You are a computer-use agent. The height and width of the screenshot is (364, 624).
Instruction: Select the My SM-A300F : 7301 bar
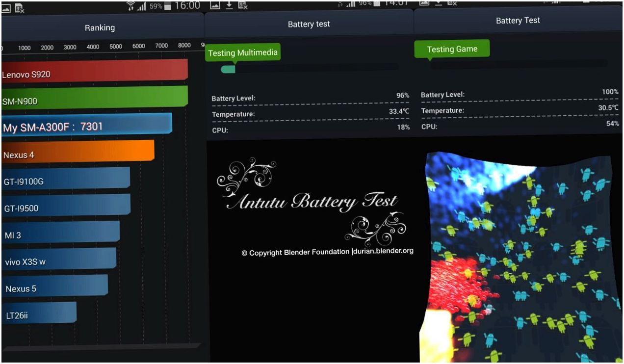[87, 125]
